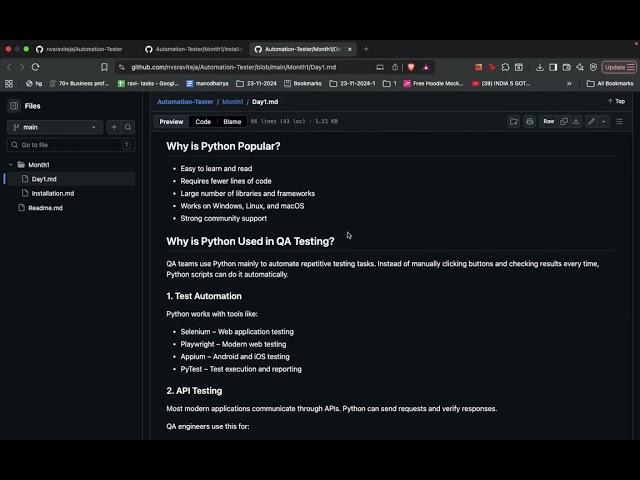The width and height of the screenshot is (640, 480).
Task: Copy raw file contents icon
Action: tap(564, 121)
